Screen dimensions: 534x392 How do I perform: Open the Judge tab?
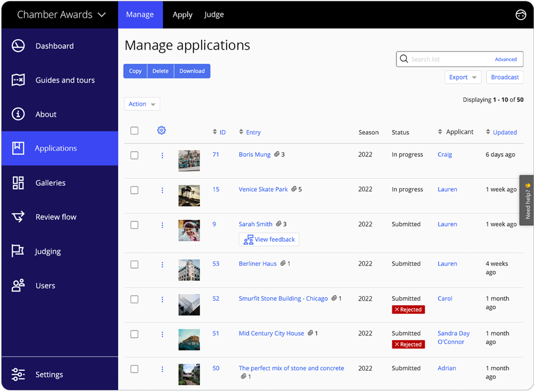214,15
